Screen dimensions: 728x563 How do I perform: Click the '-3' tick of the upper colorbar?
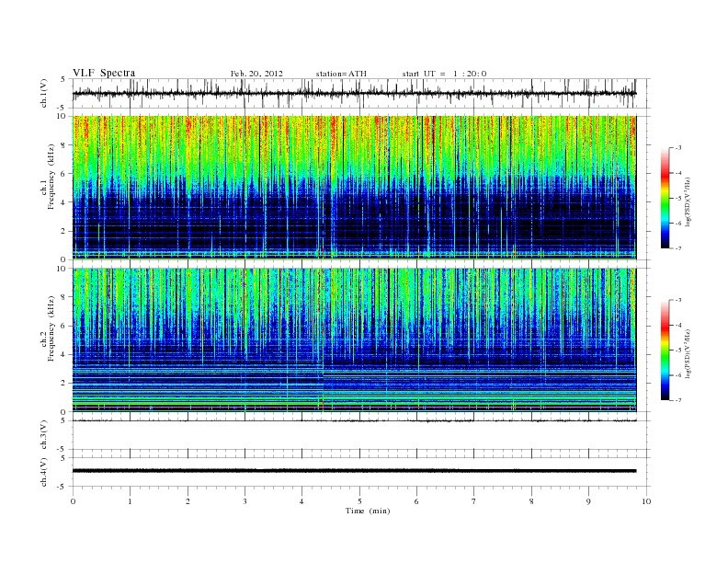coord(678,148)
